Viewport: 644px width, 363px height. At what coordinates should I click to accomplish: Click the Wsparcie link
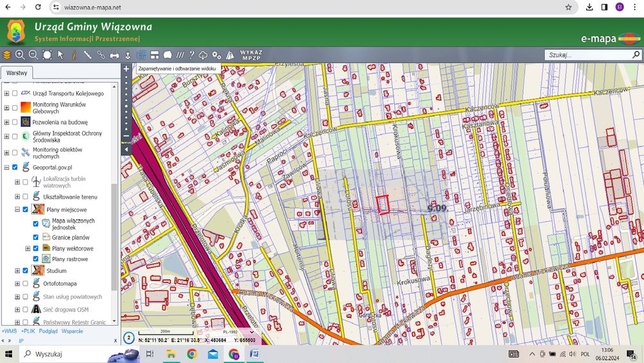tap(72, 331)
